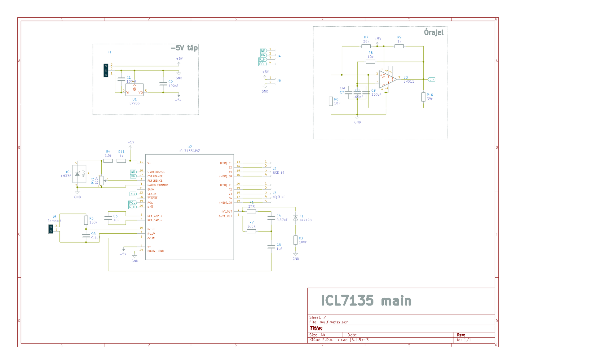The width and height of the screenshot is (595, 364).
Task: Select the L7905 regulator symbol U1
Action: pos(134,90)
